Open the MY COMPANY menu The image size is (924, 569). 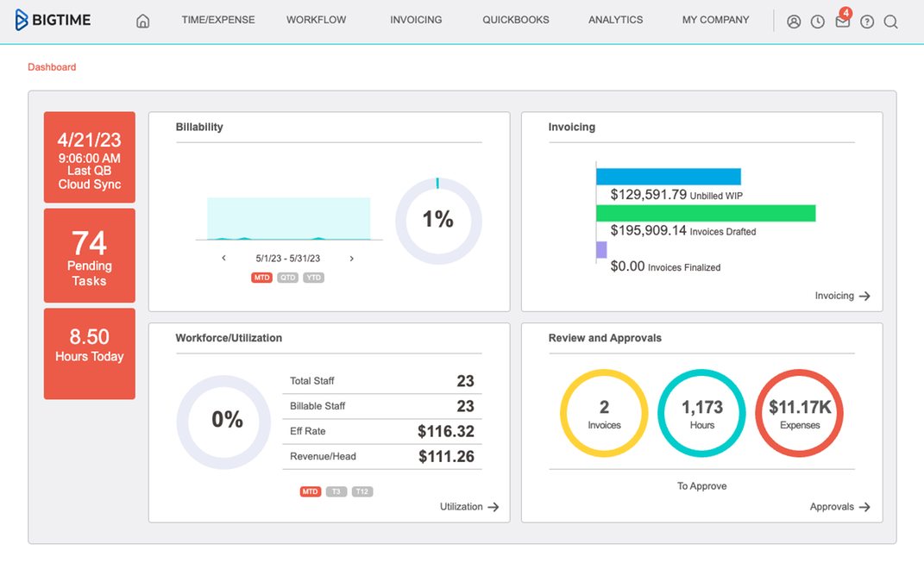pos(715,20)
